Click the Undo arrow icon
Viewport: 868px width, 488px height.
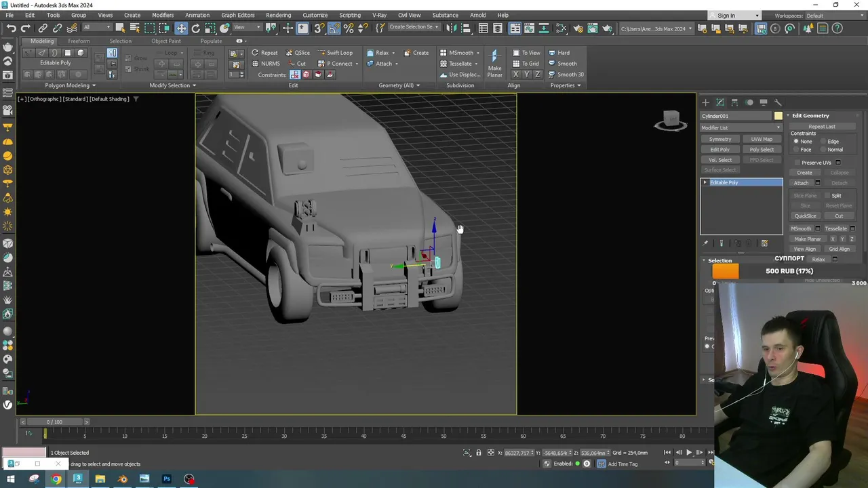(x=12, y=28)
